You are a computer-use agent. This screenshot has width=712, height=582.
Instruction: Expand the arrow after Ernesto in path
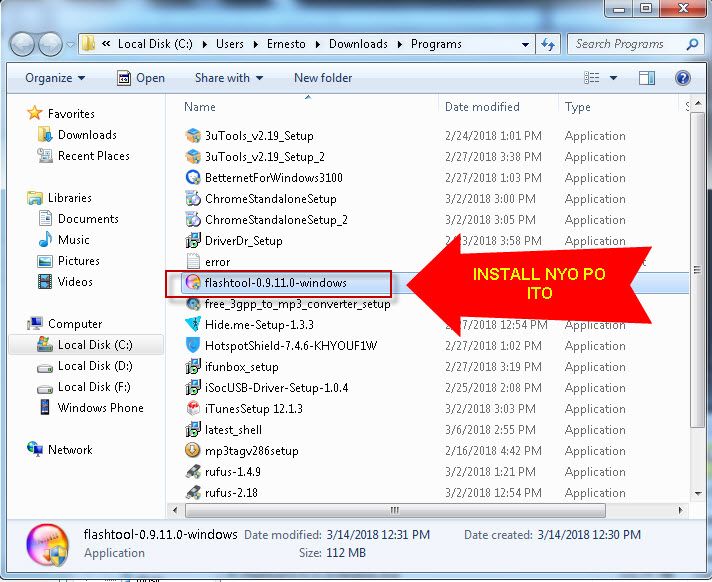(317, 44)
